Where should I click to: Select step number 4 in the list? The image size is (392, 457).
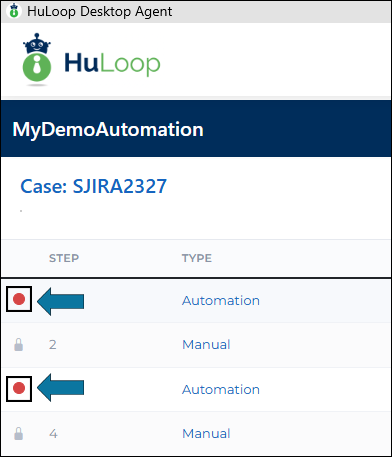(53, 433)
